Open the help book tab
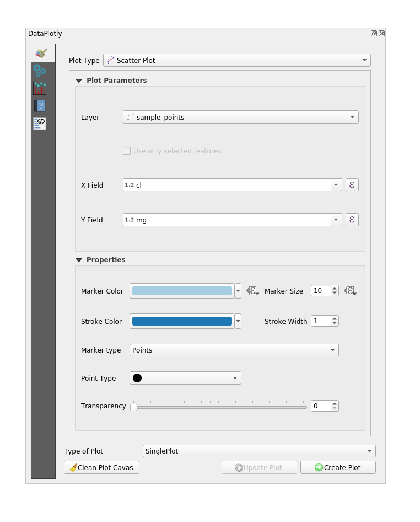 pos(40,106)
